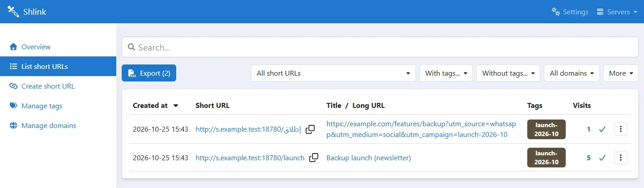
Task: Go to Overview in the sidebar
Action: [58, 47]
